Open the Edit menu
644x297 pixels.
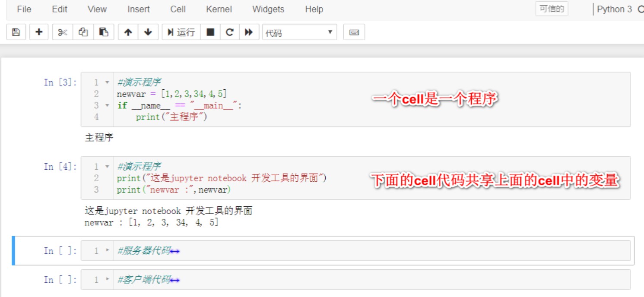pyautogui.click(x=60, y=9)
